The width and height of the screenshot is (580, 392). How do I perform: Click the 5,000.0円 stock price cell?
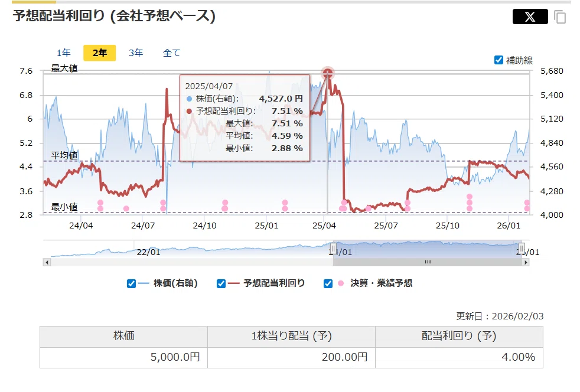123,358
